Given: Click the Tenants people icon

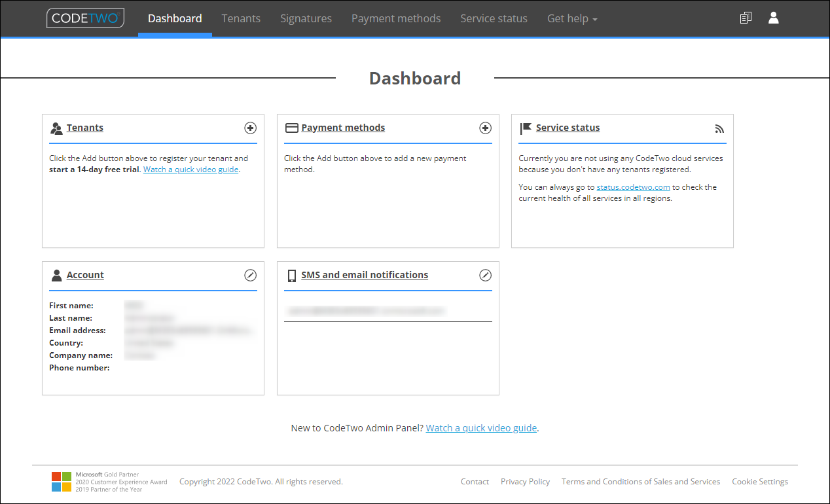Looking at the screenshot, I should pos(56,128).
